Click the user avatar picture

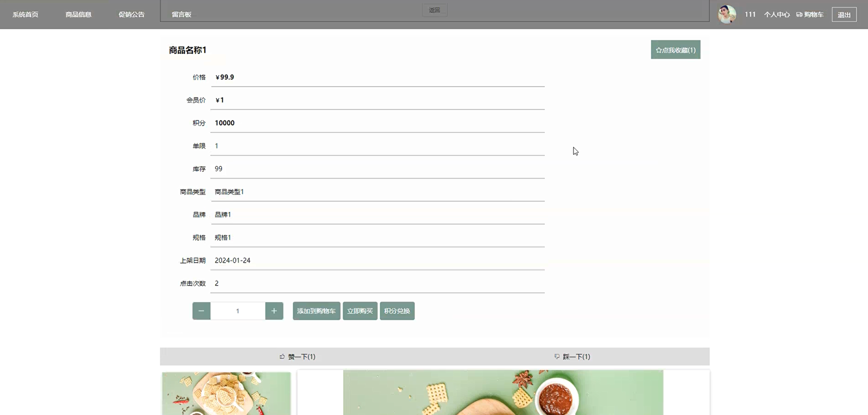tap(727, 15)
